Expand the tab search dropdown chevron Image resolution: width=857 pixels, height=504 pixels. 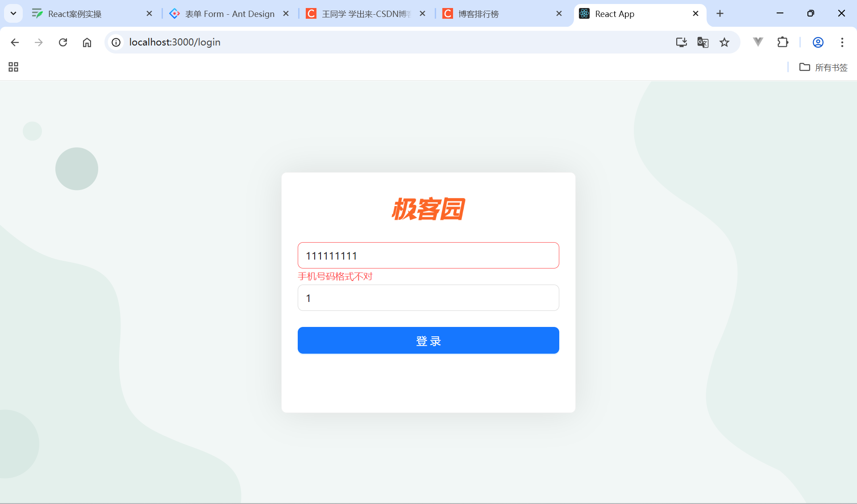click(13, 13)
